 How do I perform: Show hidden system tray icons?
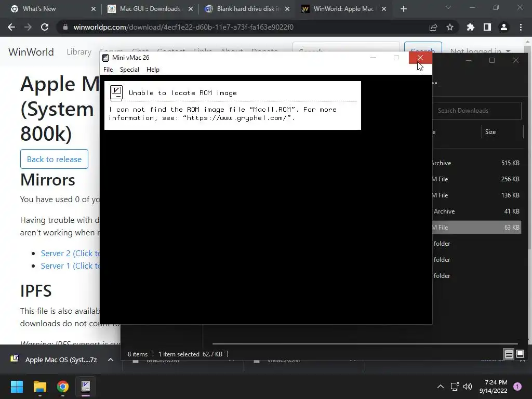[441, 387]
